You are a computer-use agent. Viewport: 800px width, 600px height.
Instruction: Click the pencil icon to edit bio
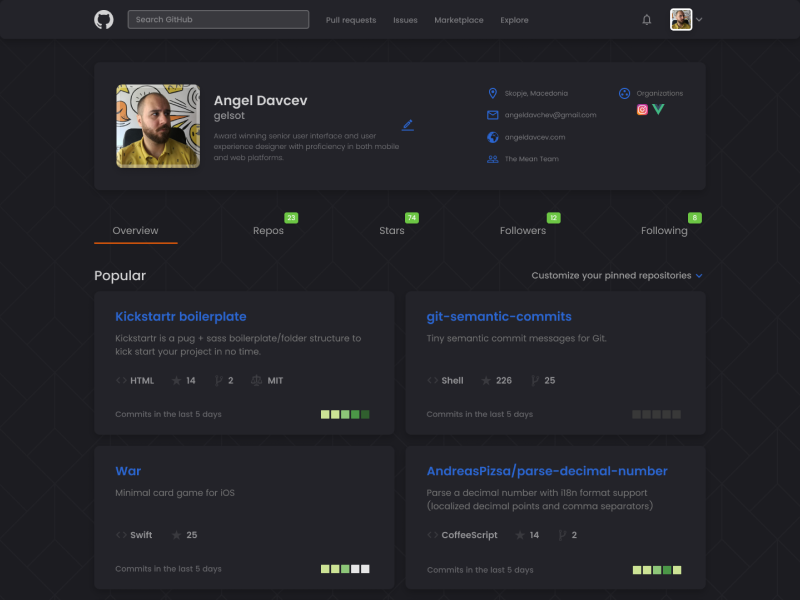click(x=408, y=125)
